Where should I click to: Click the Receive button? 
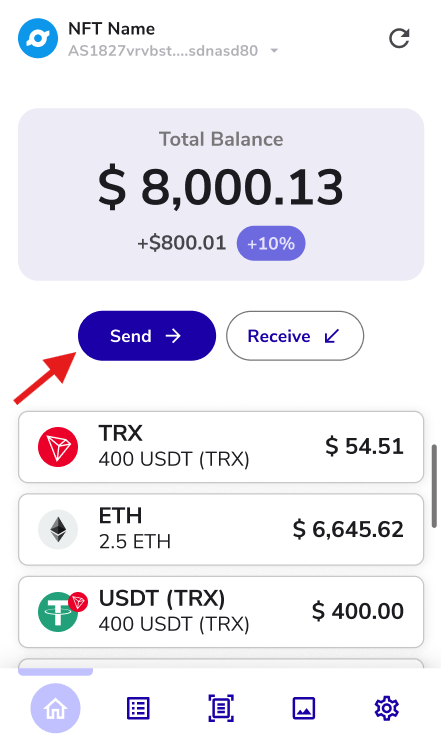[x=295, y=336]
